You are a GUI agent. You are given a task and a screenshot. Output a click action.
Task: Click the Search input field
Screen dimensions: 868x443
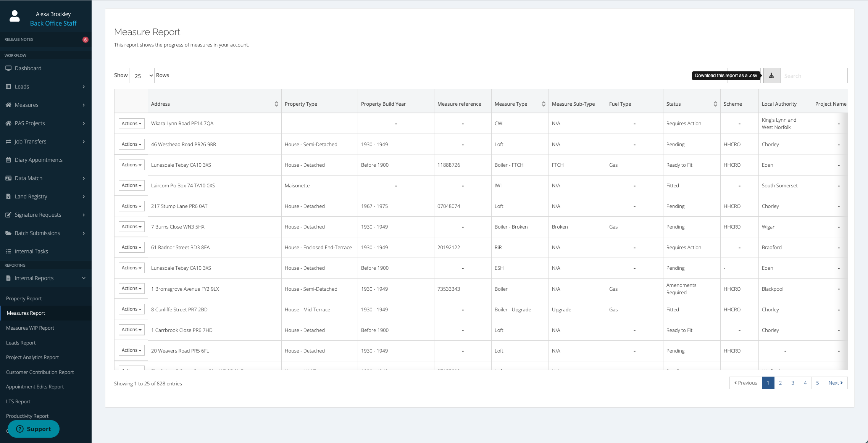[813, 76]
